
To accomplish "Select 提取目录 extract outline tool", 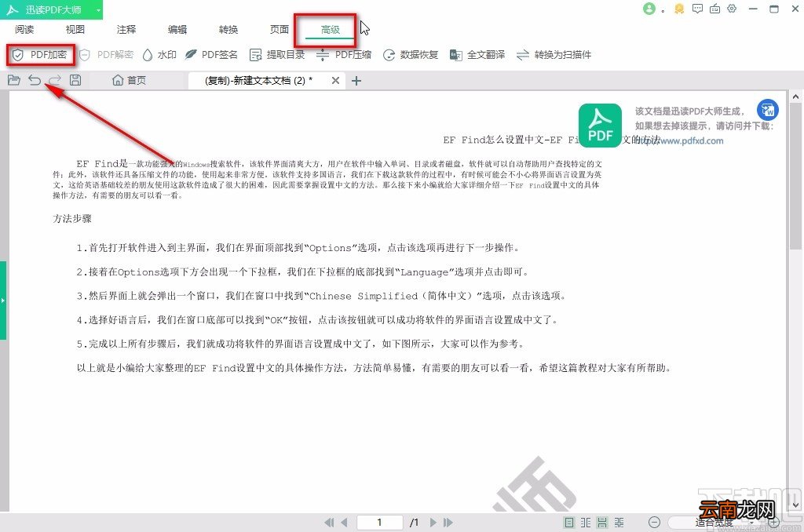I will point(277,55).
